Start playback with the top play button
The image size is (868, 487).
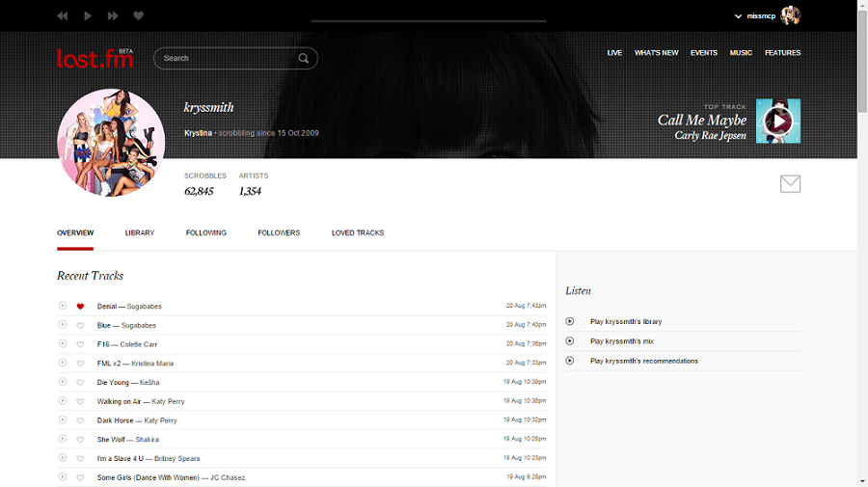point(88,16)
